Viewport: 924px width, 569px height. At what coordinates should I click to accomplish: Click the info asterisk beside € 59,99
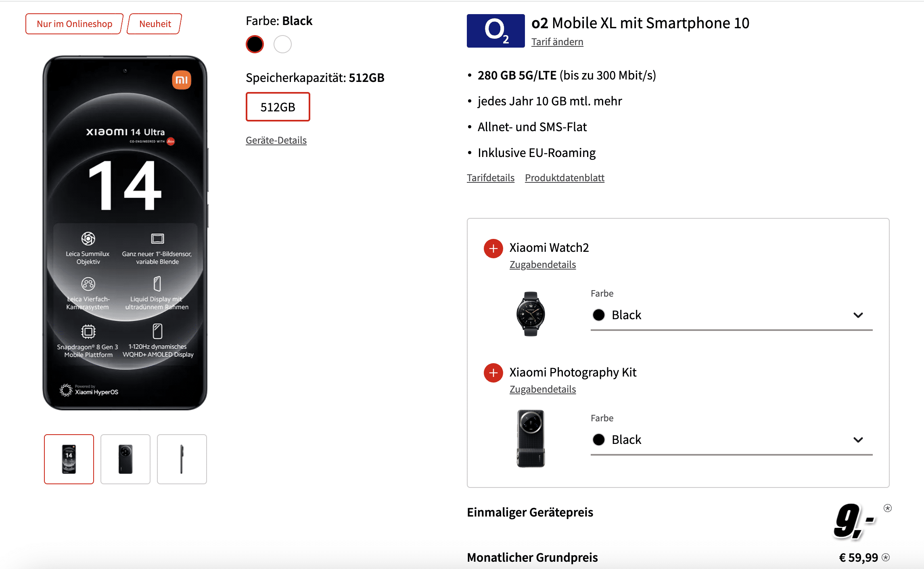886,558
